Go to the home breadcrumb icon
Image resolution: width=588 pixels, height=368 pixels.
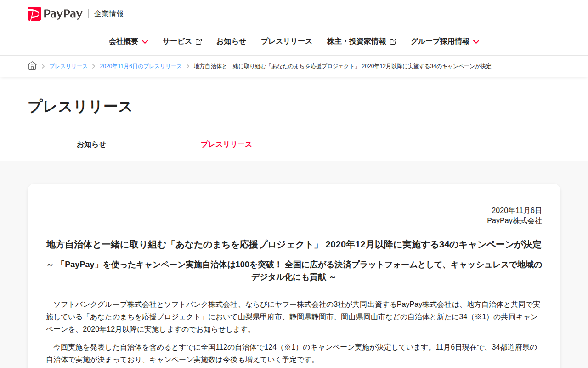point(32,66)
